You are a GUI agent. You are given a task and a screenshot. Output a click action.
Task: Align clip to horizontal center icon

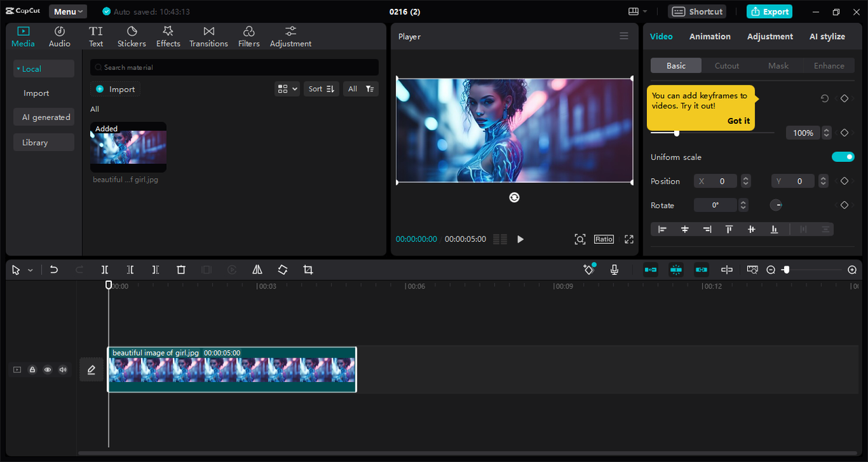coord(685,229)
